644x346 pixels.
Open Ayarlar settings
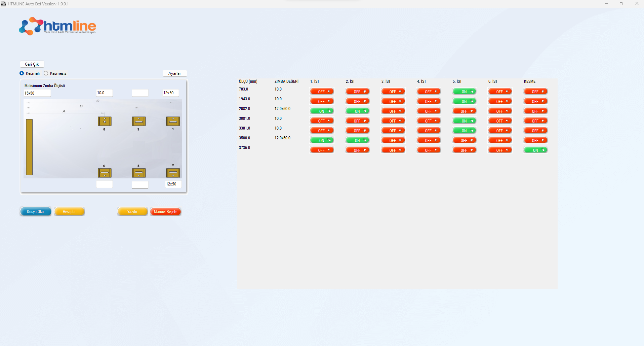[175, 73]
